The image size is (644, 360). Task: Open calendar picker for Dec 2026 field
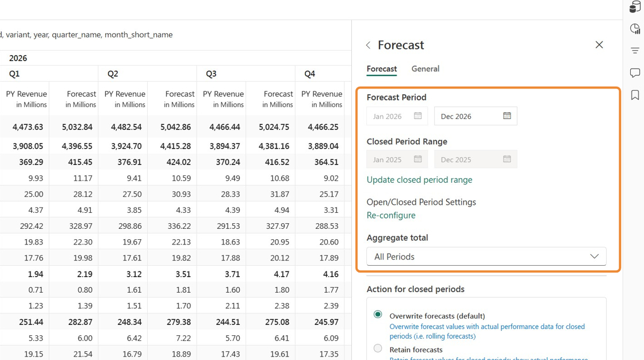tap(507, 116)
